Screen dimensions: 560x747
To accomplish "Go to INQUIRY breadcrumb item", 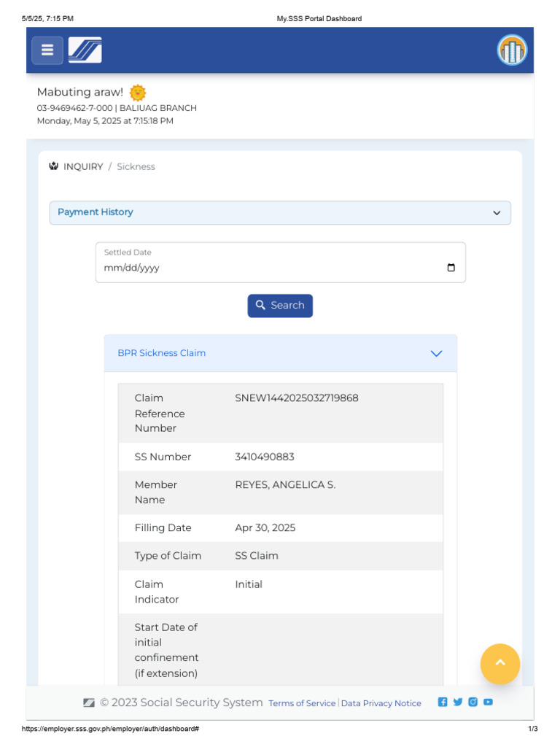I will pyautogui.click(x=83, y=167).
